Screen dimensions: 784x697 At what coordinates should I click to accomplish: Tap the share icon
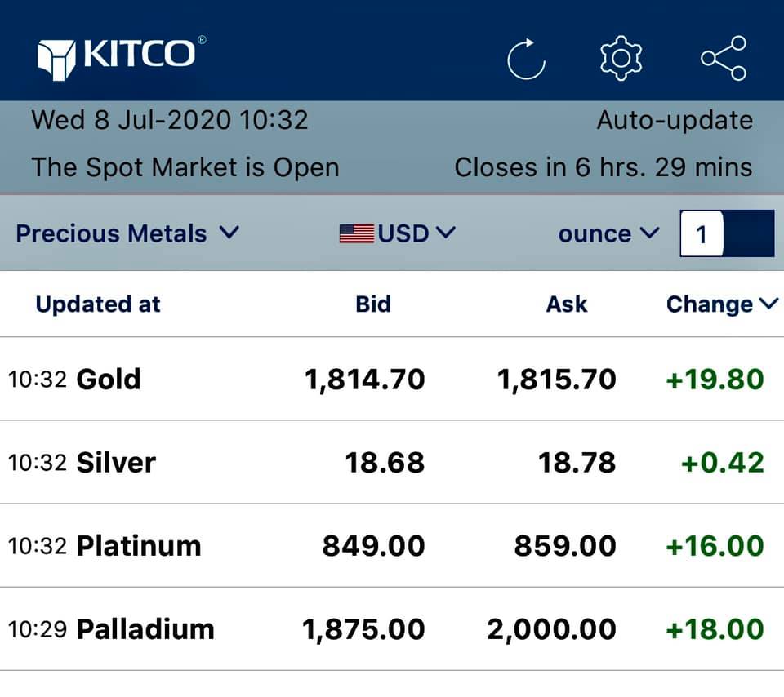[x=724, y=58]
